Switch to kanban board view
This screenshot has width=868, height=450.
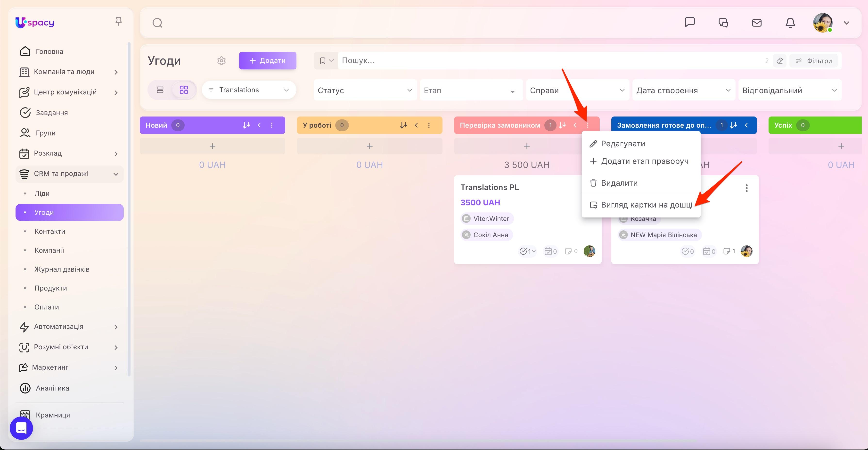coord(184,90)
